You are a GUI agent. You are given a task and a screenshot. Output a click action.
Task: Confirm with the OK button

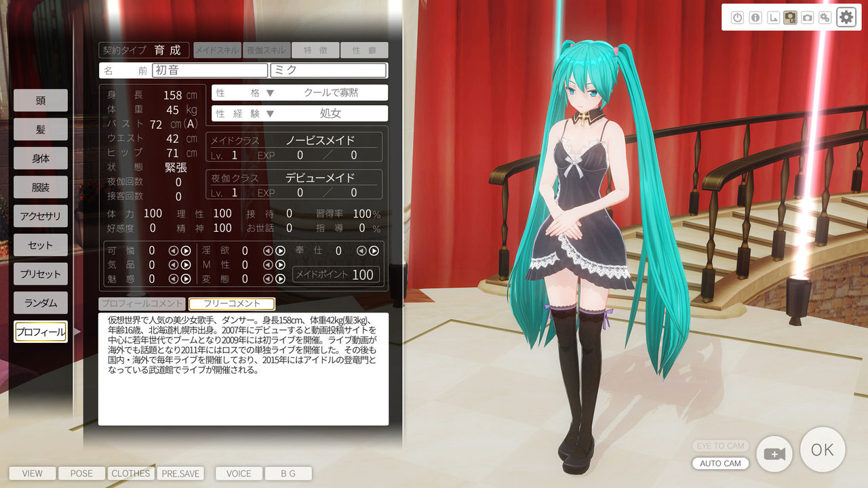823,449
